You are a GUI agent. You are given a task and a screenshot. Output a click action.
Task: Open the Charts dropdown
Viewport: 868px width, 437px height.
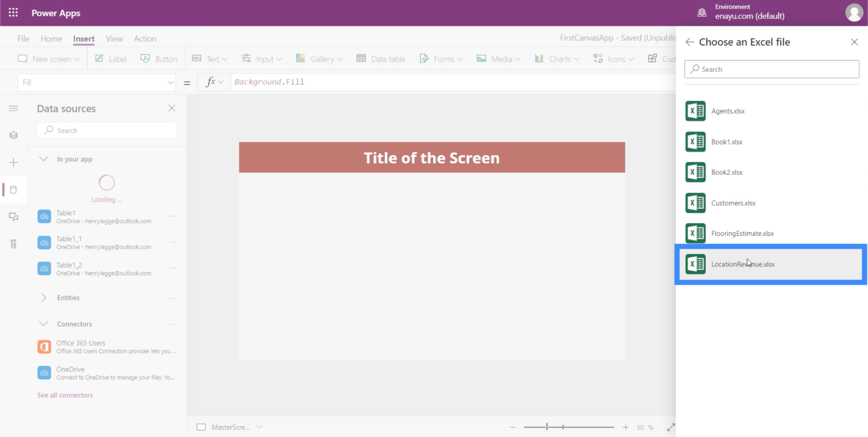tap(557, 59)
